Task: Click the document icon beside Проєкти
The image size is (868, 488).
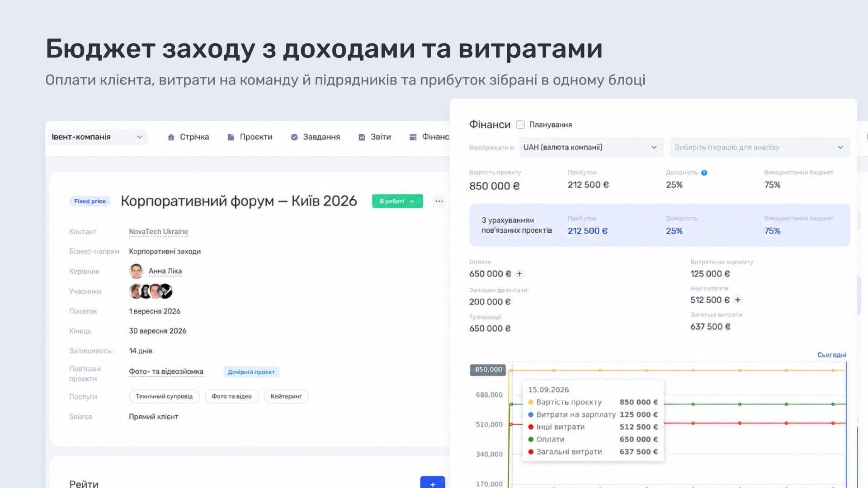Action: 231,137
